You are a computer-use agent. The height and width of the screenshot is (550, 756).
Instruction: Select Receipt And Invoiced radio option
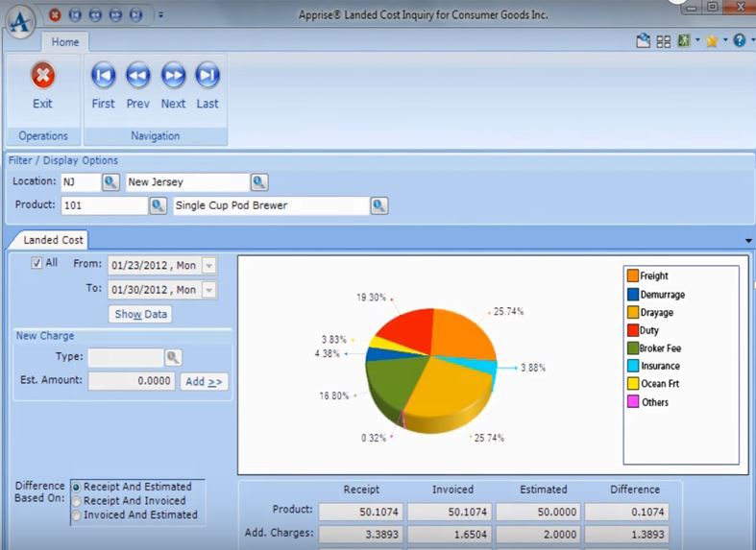(77, 501)
